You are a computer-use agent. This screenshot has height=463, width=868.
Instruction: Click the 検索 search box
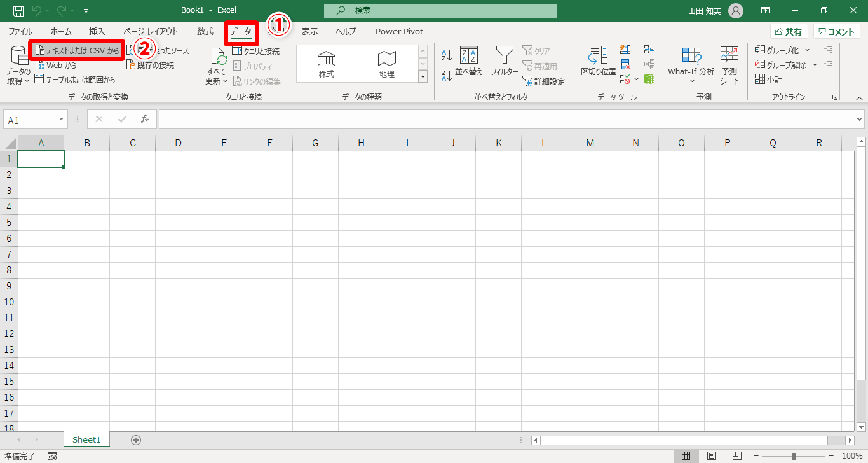point(440,11)
